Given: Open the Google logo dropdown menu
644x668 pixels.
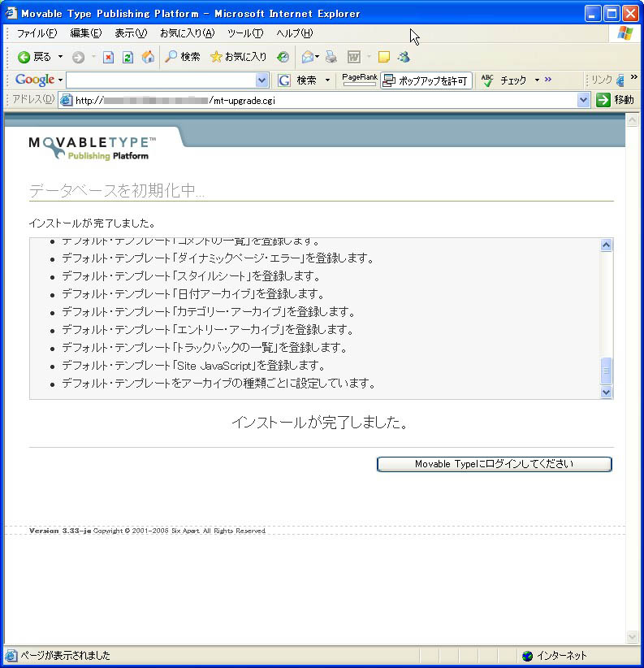Looking at the screenshot, I should coord(60,80).
